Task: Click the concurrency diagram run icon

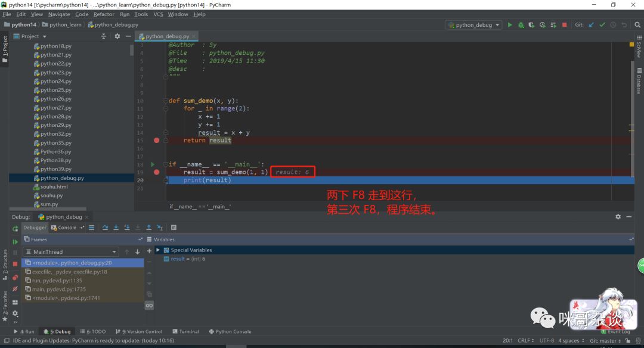Action: (553, 24)
